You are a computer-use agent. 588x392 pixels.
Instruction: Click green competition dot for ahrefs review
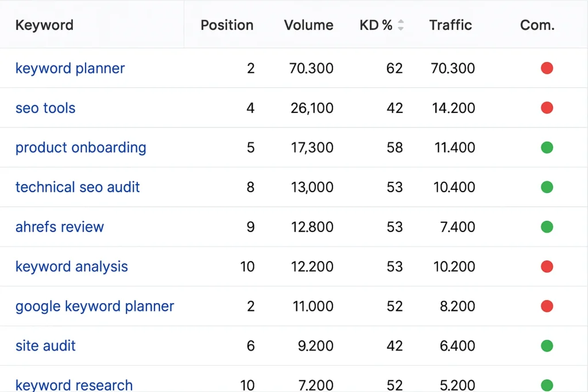pos(547,227)
